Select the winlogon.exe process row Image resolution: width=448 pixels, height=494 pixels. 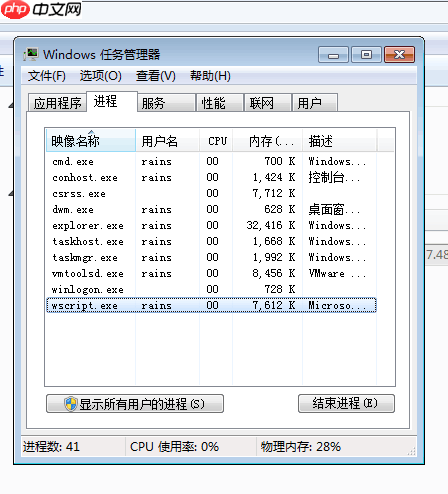pyautogui.click(x=211, y=289)
